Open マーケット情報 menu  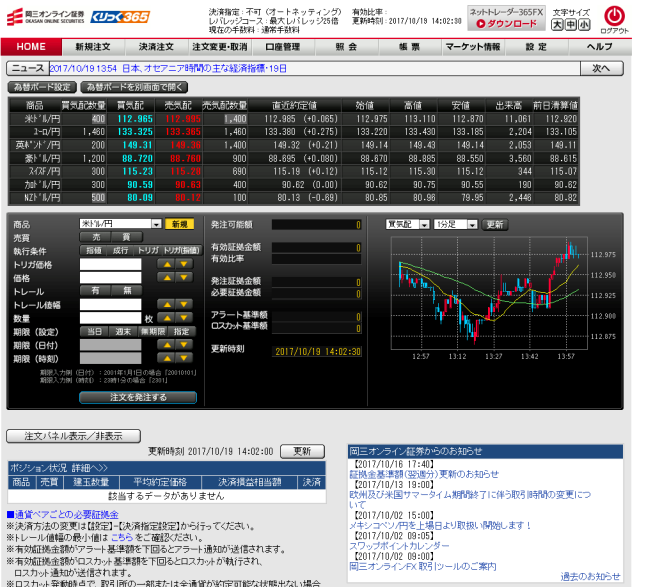point(473,47)
